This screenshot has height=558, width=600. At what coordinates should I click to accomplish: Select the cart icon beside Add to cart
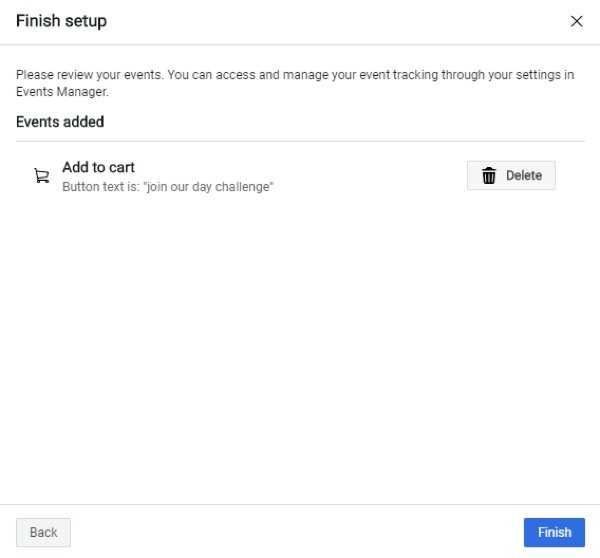42,176
